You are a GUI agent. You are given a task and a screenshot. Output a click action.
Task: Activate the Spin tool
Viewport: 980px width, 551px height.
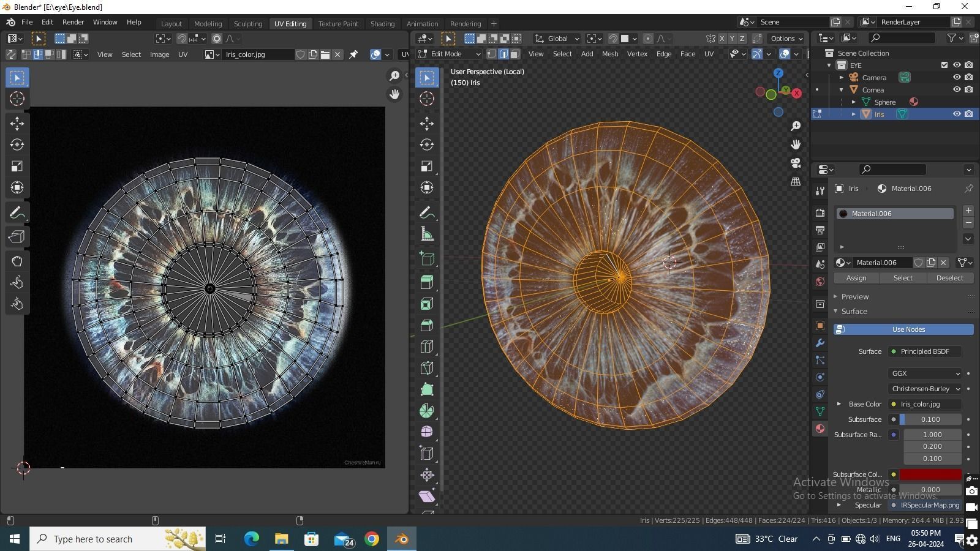[427, 411]
